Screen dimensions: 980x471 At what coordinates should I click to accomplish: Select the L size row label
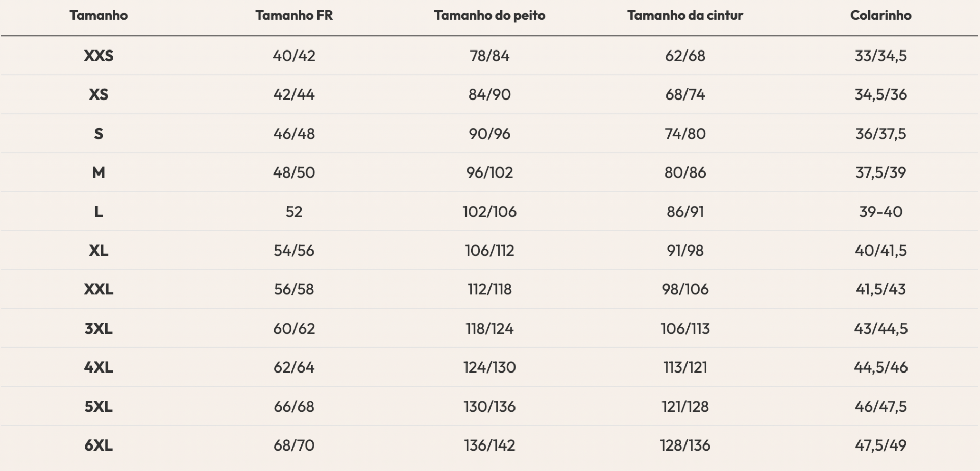tap(99, 212)
